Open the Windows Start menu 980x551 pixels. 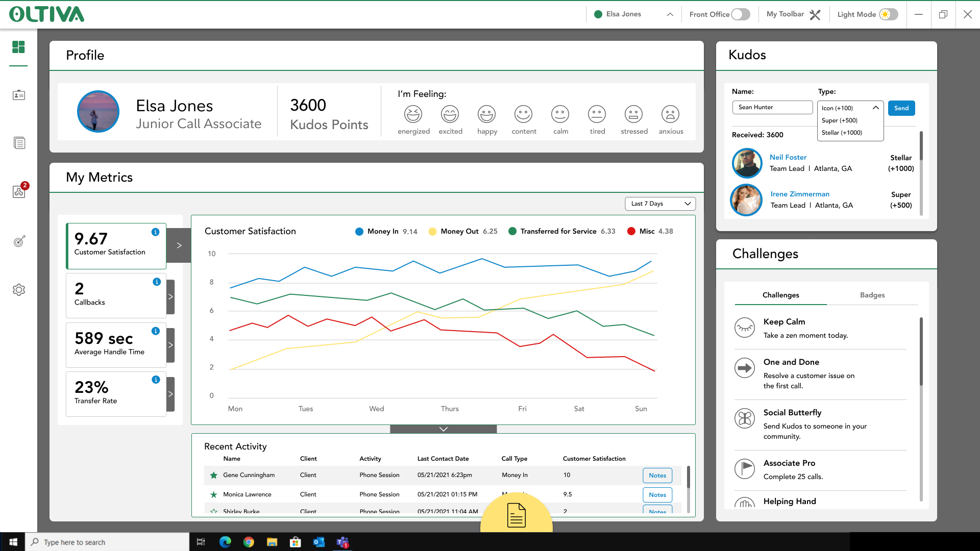coord(13,542)
